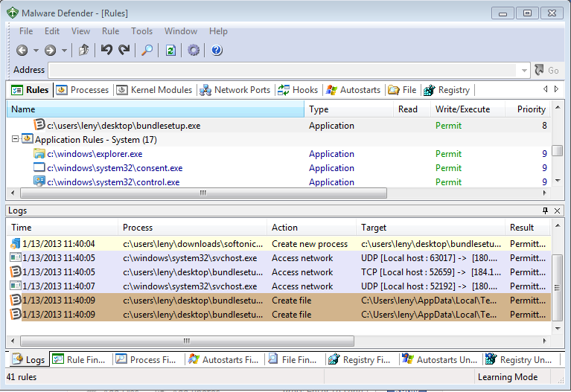Open the Address bar dropdown arrow
Screen dimensions: 571x392
[524, 71]
